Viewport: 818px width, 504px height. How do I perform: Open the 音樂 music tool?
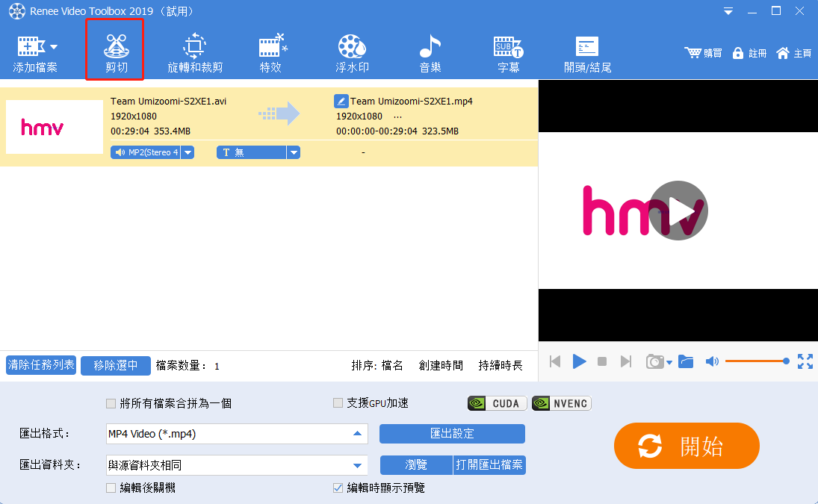pyautogui.click(x=430, y=53)
